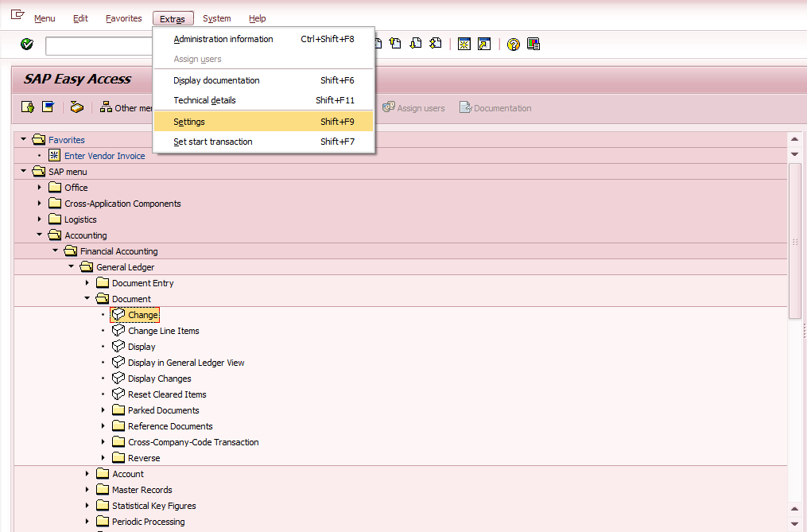Collapse the Financial Accounting node

click(x=55, y=250)
